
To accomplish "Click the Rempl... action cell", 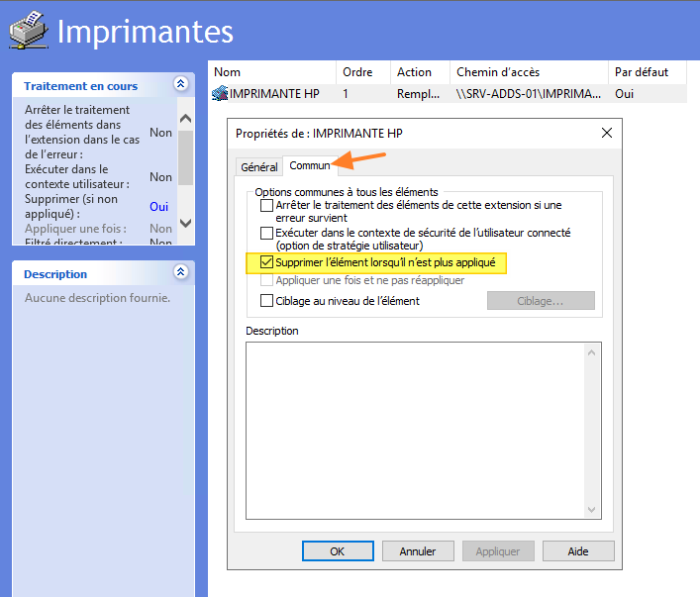I will coord(418,94).
